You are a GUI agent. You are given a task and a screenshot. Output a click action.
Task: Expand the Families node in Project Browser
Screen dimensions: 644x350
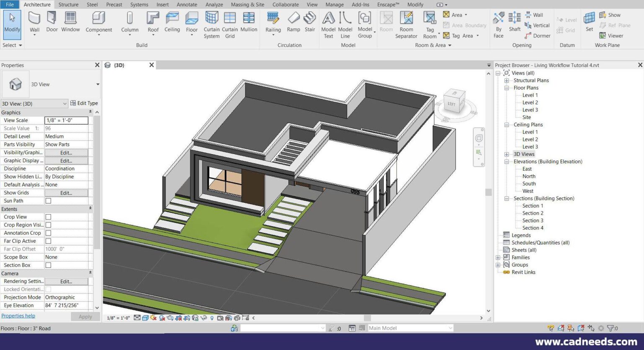498,257
